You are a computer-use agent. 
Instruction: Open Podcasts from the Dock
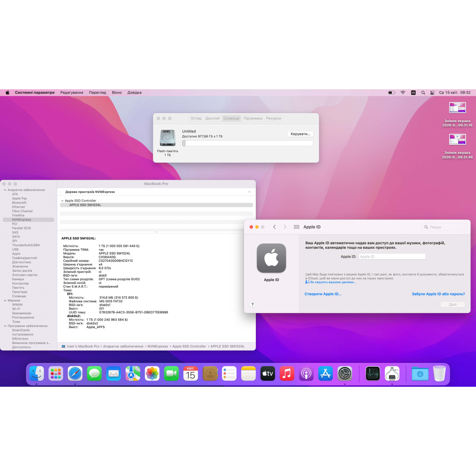point(306,373)
